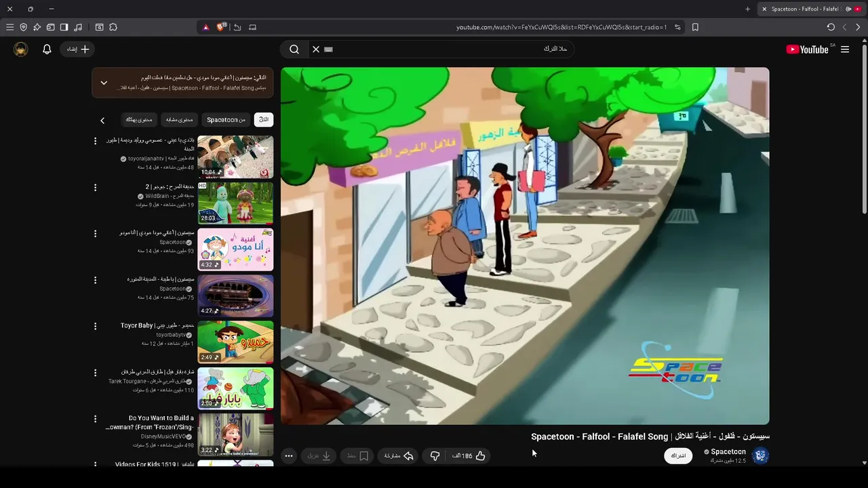Click the Create plus button
Screen dimensions: 868x488
76,49
